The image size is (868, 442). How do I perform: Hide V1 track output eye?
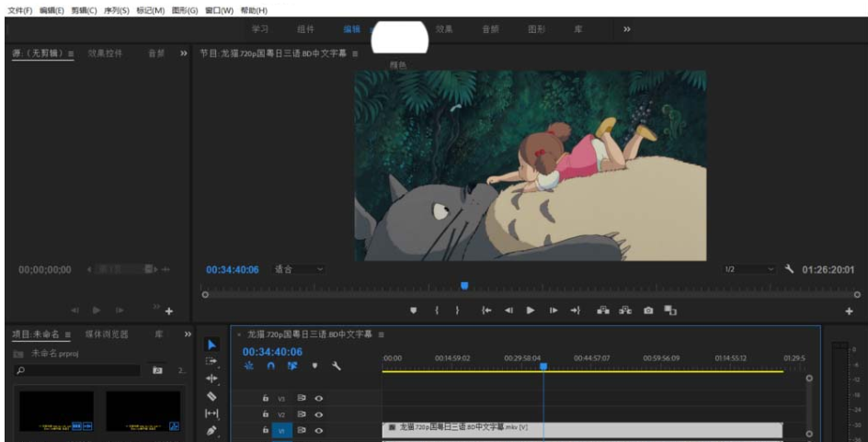[319, 430]
